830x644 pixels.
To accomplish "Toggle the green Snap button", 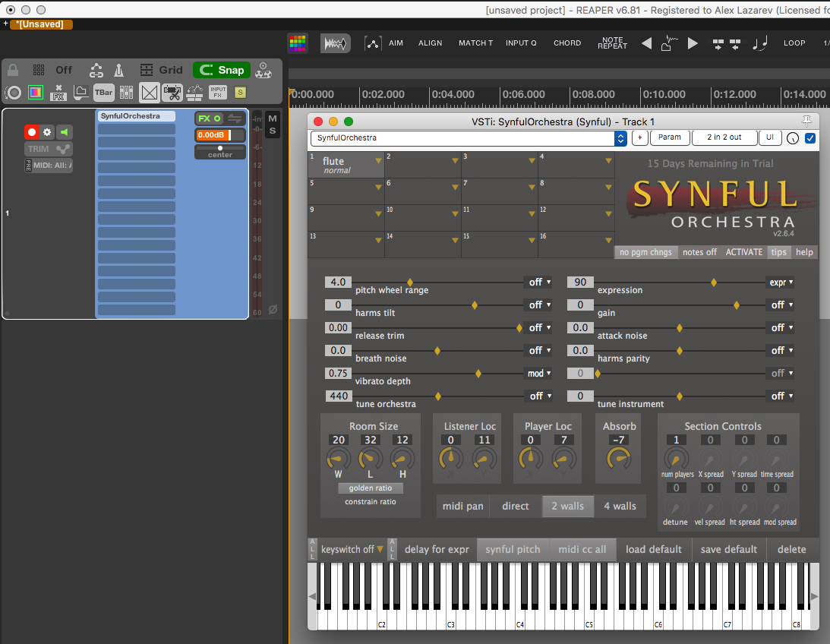I will coord(221,70).
